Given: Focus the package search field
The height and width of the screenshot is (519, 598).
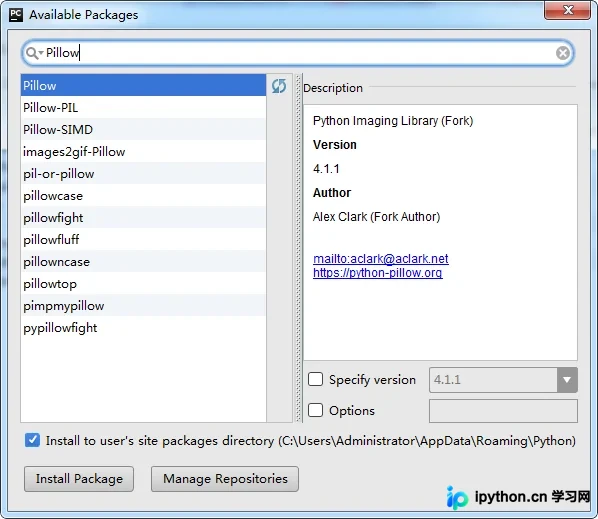Looking at the screenshot, I should point(298,53).
